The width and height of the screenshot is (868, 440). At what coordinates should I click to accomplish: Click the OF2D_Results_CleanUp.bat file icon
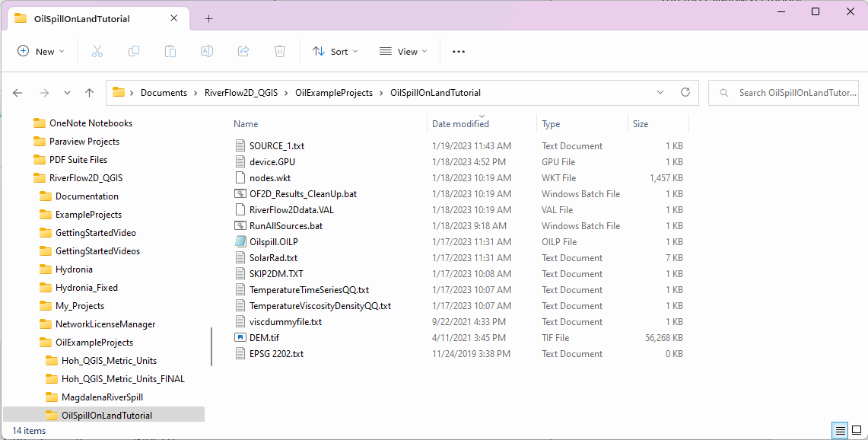tap(240, 193)
